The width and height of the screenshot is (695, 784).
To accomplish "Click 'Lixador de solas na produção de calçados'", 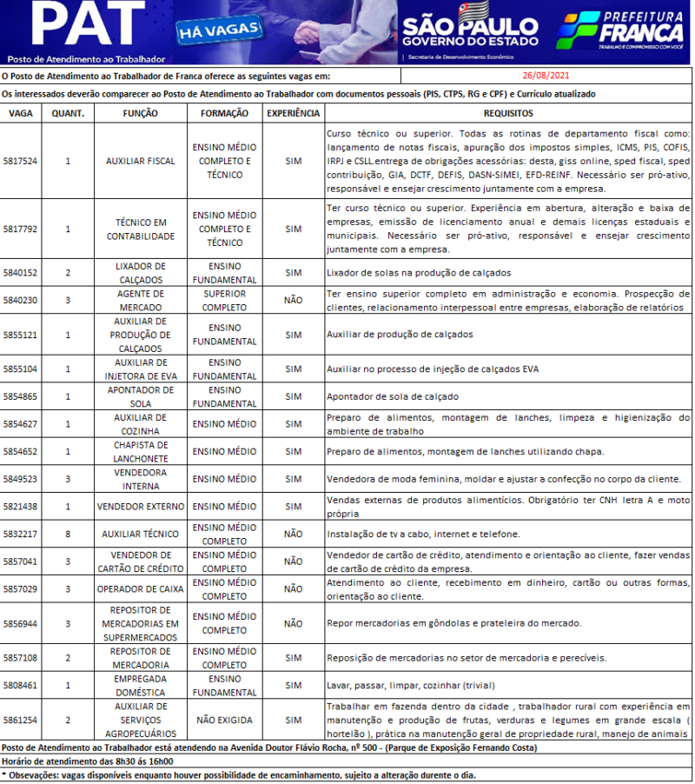I will tap(419, 273).
